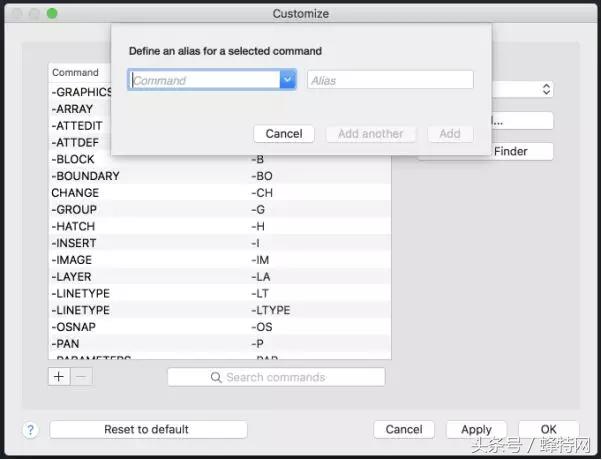Screen dimensions: 602x460
Task: Click the Command column header
Action: click(x=75, y=73)
